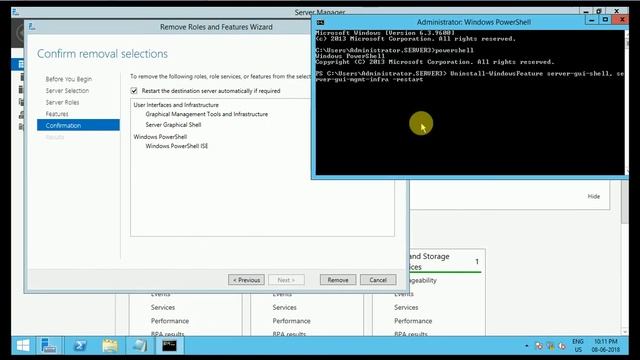Screen dimensions: 640x360
Task: Click Hide link in Server Manager
Action: pyautogui.click(x=594, y=196)
